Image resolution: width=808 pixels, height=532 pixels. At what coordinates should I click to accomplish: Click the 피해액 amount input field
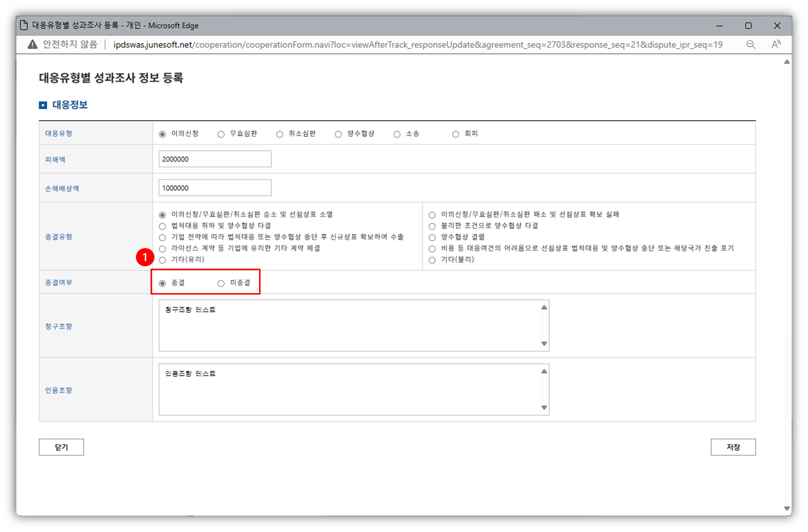coord(215,159)
